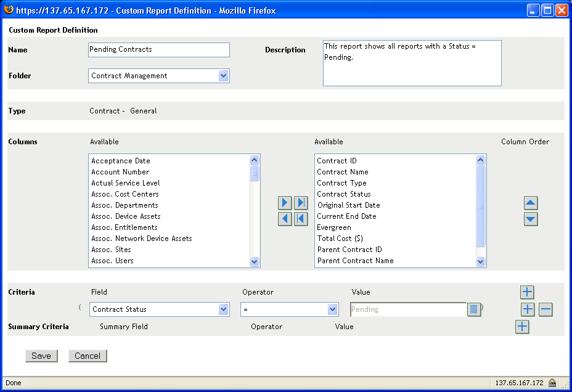Save the custom report definition

pos(41,356)
